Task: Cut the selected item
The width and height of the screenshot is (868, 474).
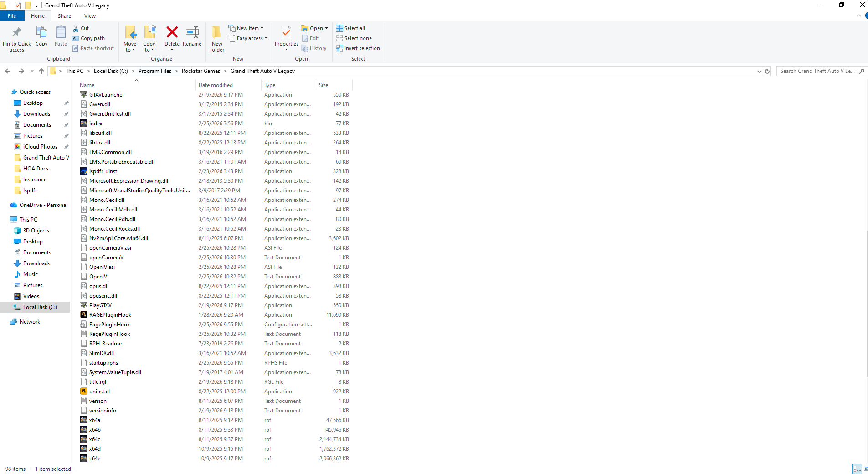Action: 81,28
